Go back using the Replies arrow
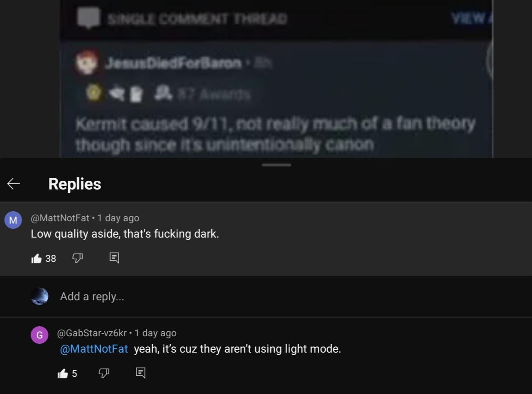Viewport: 532px width, 394px height. point(13,184)
